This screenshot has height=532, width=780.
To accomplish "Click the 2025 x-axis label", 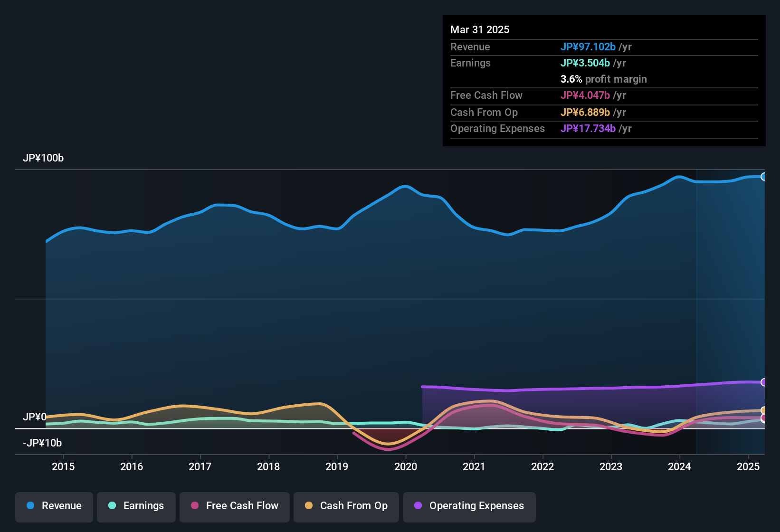I will (748, 466).
